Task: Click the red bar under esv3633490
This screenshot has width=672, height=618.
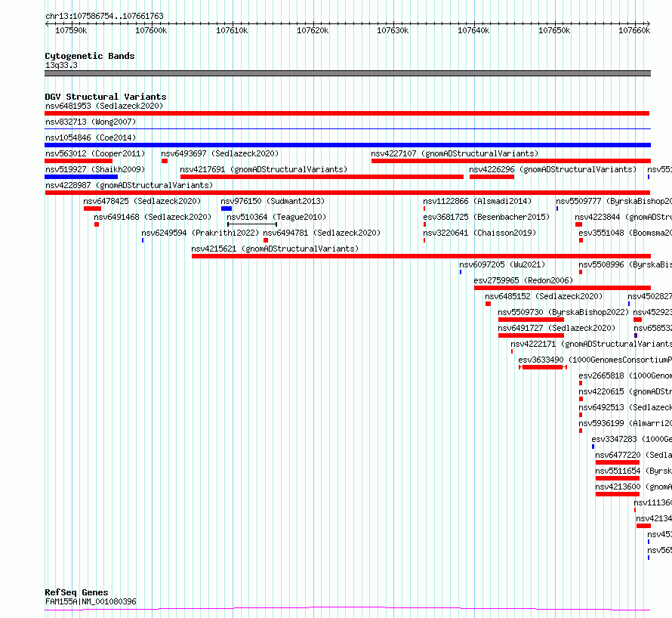Action: coord(543,367)
